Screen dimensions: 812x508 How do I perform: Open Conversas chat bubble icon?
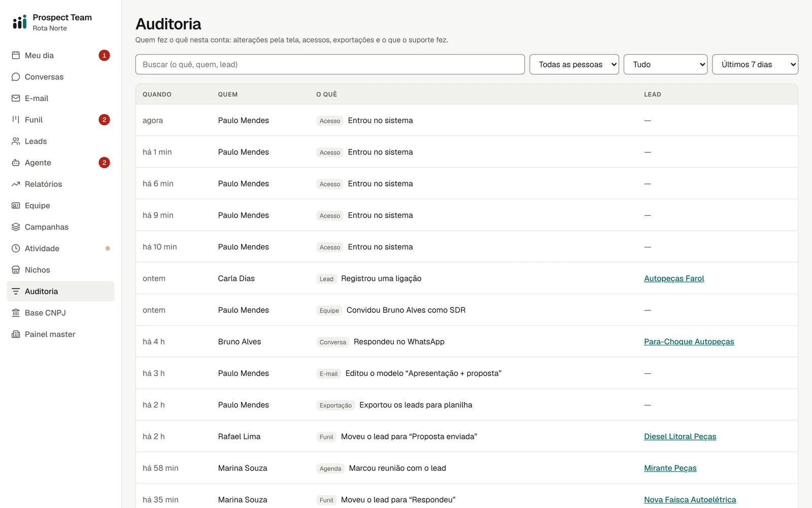pyautogui.click(x=16, y=77)
